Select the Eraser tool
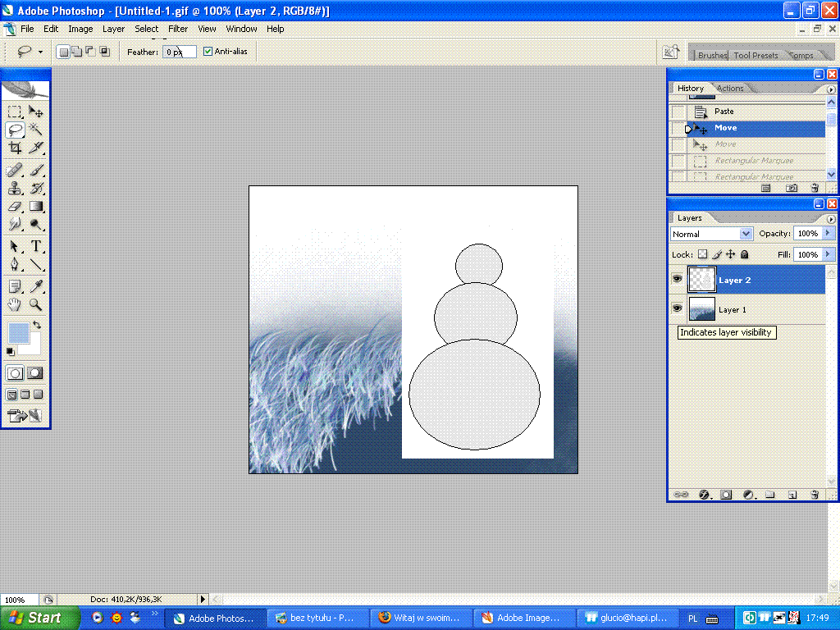Image resolution: width=840 pixels, height=630 pixels. (x=15, y=207)
